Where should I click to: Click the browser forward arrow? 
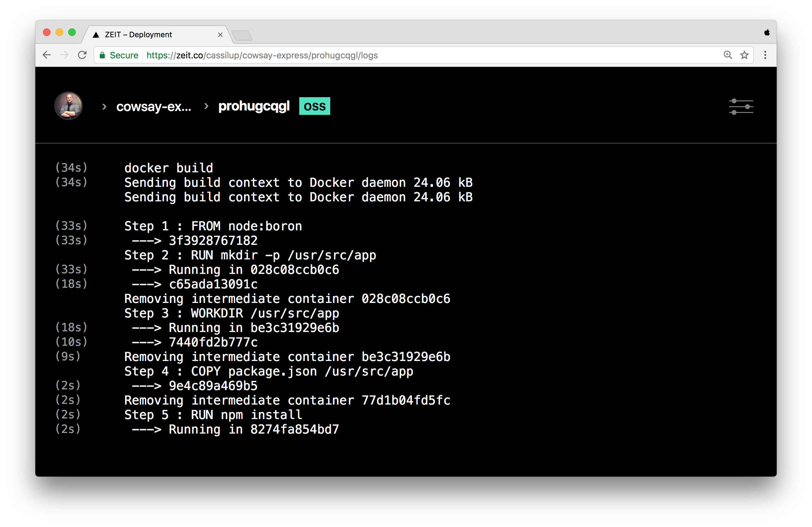pos(64,55)
